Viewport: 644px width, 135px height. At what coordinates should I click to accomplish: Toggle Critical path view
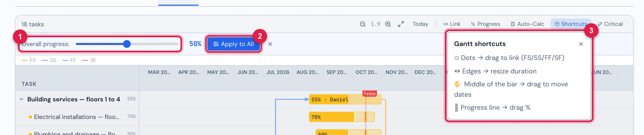tap(610, 24)
